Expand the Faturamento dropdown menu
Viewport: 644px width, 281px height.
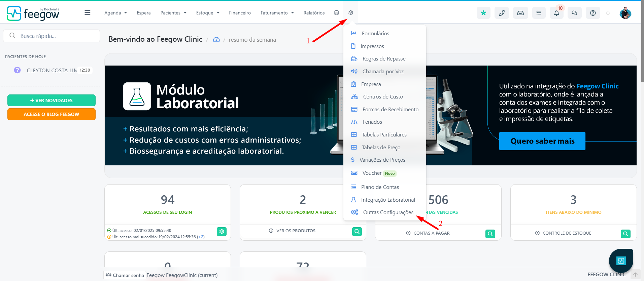click(x=277, y=13)
